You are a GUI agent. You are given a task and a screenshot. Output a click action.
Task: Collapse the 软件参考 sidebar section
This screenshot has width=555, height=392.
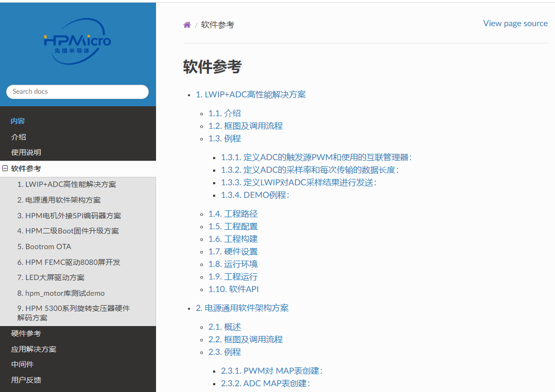5,169
